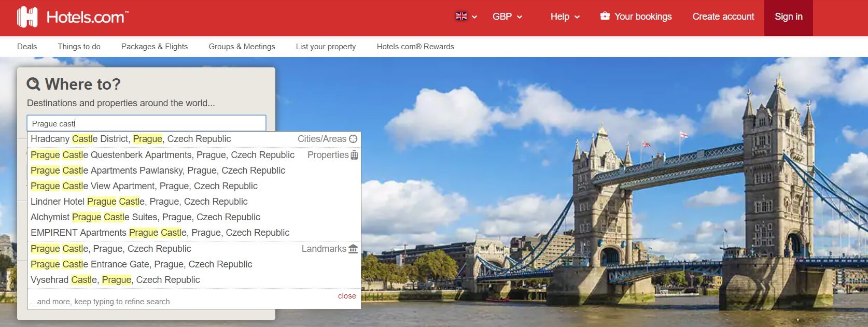The height and width of the screenshot is (327, 868).
Task: Click the magnifier icon by Where to?
Action: click(34, 84)
